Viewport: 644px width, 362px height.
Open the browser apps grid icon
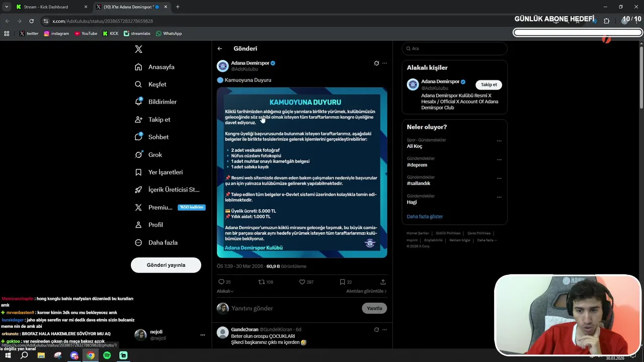7,34
